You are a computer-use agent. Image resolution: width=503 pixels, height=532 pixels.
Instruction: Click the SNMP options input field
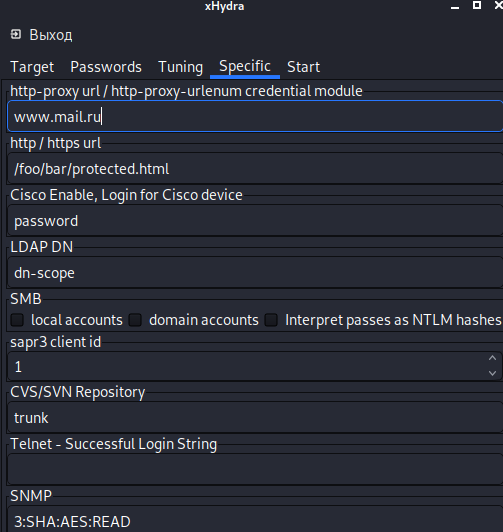pyautogui.click(x=255, y=520)
